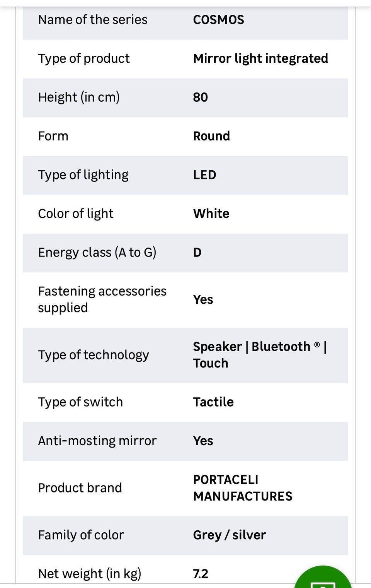Select 'Yes' in the Fastening accessories row
The width and height of the screenshot is (371, 588).
pos(203,299)
